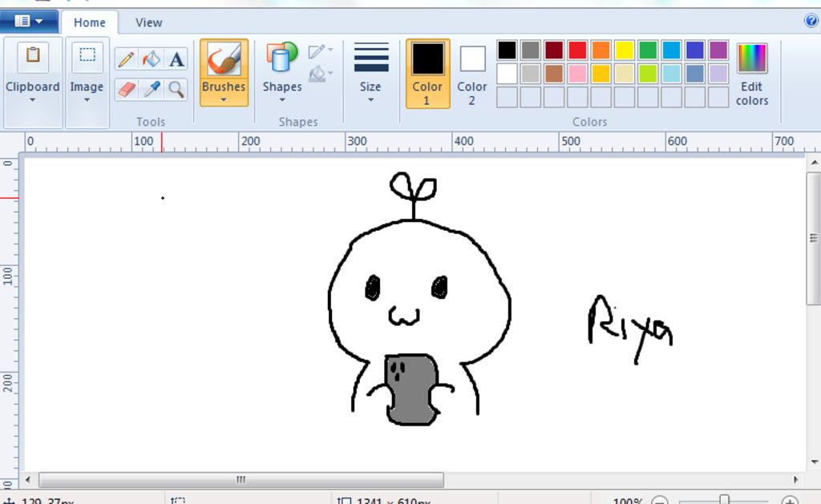Click the vertical scrollbar thumb

click(815, 238)
